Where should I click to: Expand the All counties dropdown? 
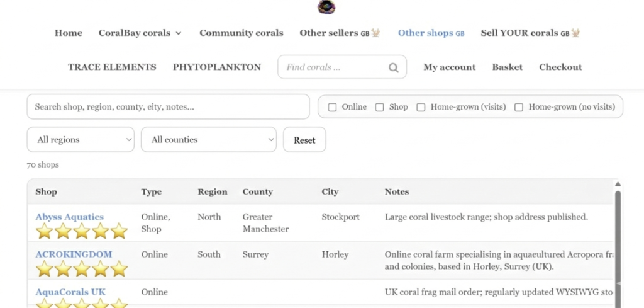(208, 140)
